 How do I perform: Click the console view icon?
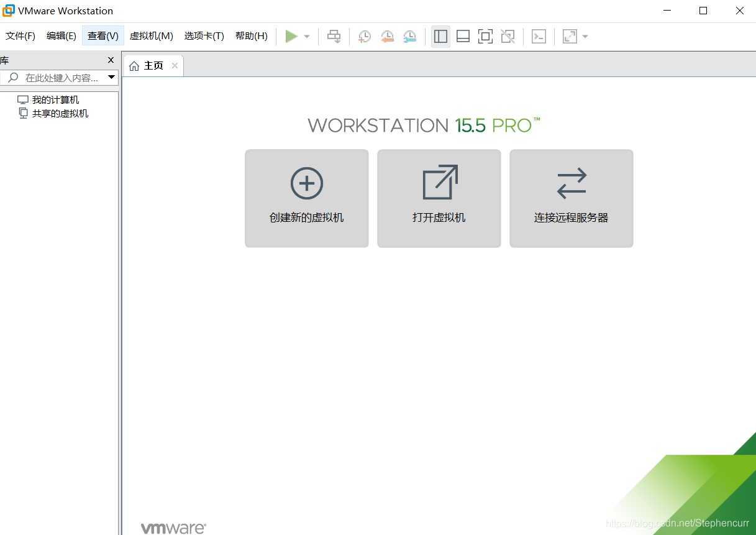[539, 37]
